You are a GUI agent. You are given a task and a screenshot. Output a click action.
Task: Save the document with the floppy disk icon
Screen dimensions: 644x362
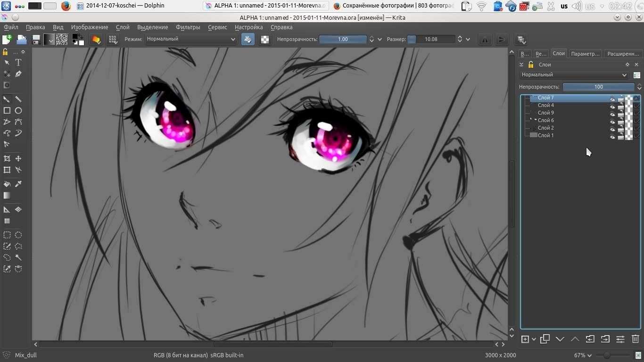point(36,40)
